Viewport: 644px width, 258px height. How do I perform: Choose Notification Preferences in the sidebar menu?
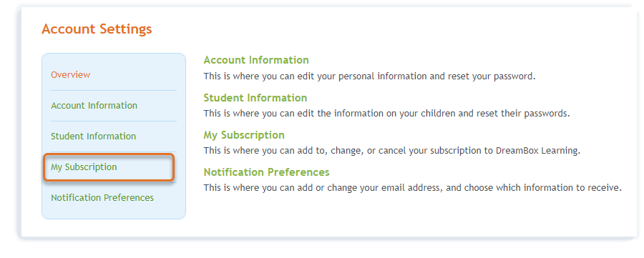(102, 198)
